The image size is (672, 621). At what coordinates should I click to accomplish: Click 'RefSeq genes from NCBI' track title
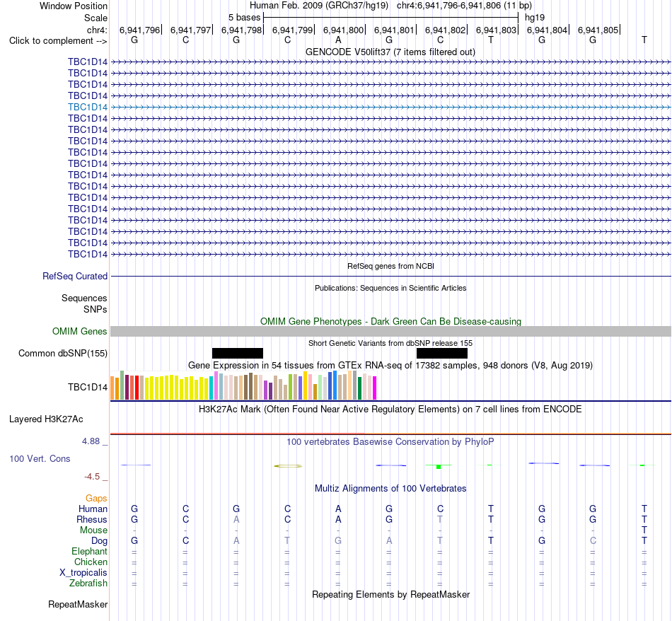point(391,266)
